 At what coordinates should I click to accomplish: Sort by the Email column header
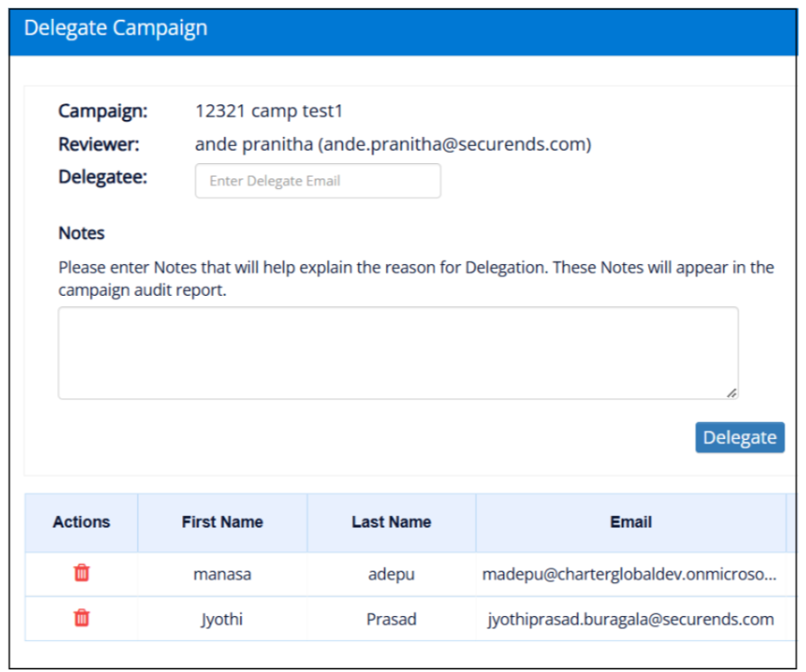click(631, 522)
